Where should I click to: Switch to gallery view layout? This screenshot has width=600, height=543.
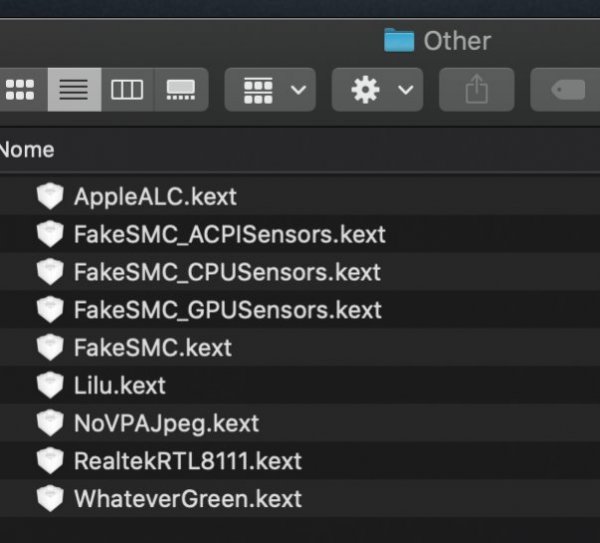(181, 90)
